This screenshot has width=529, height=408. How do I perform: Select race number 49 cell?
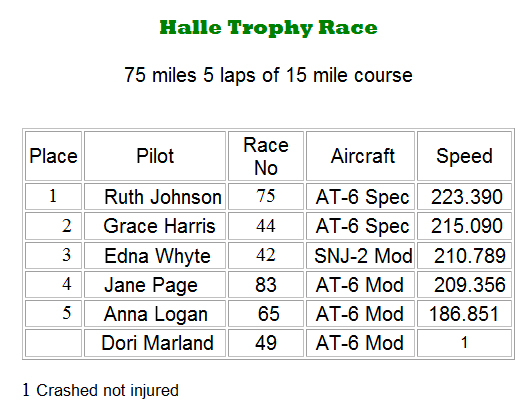tap(266, 343)
